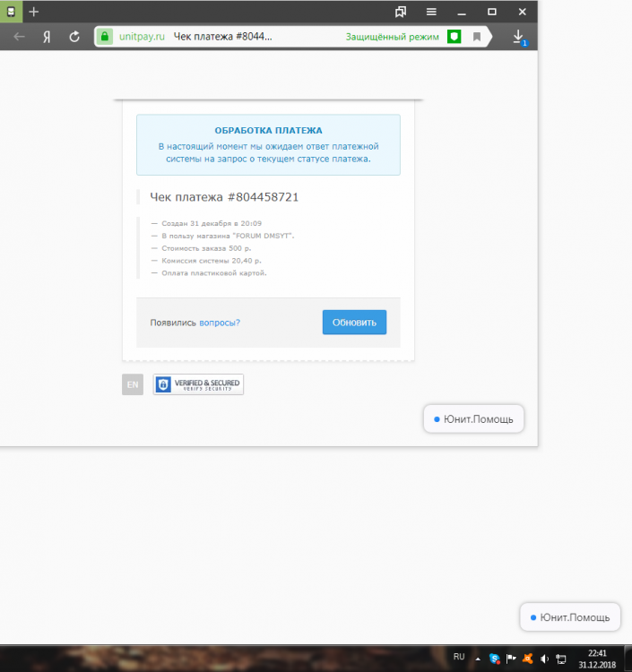Click the Yandex home 'Я' icon

47,37
